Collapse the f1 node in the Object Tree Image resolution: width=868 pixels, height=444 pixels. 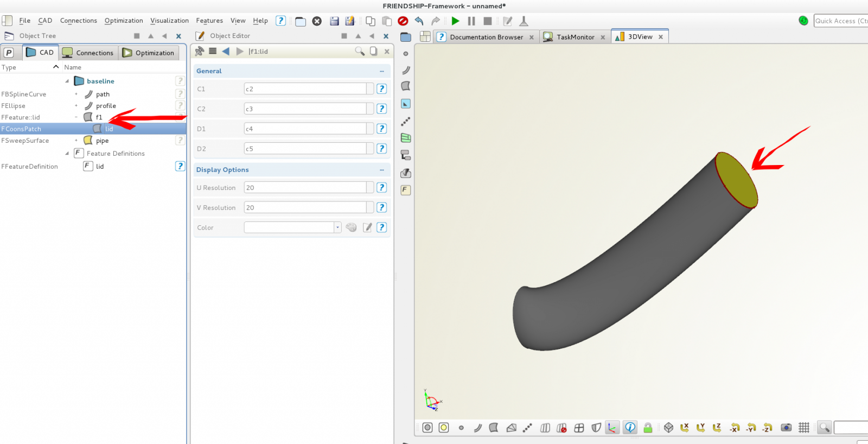coord(76,117)
